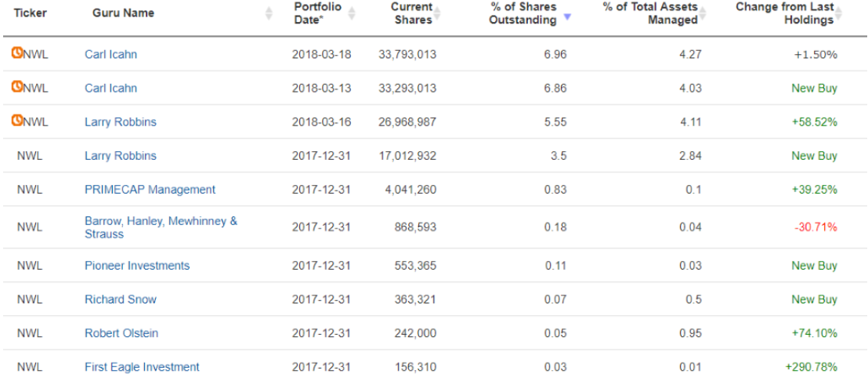Viewport: 868px width, 381px height.
Task: Click orange clock icon beside Carl Icahn 2018-03-18 row
Action: point(17,54)
